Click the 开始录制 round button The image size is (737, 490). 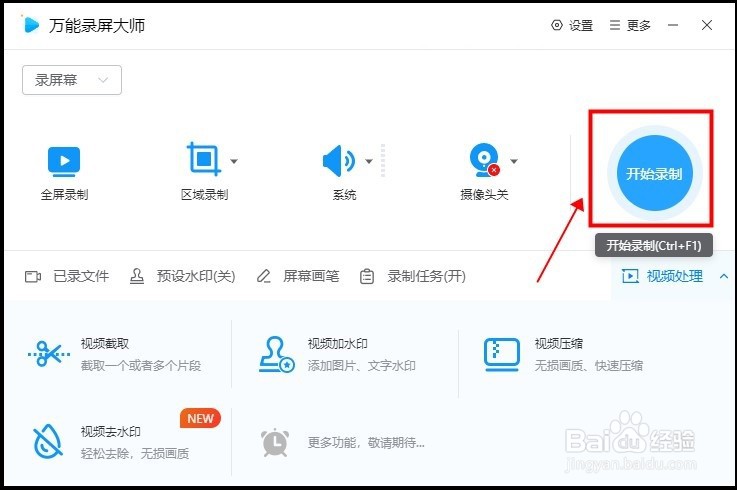pyautogui.click(x=654, y=173)
